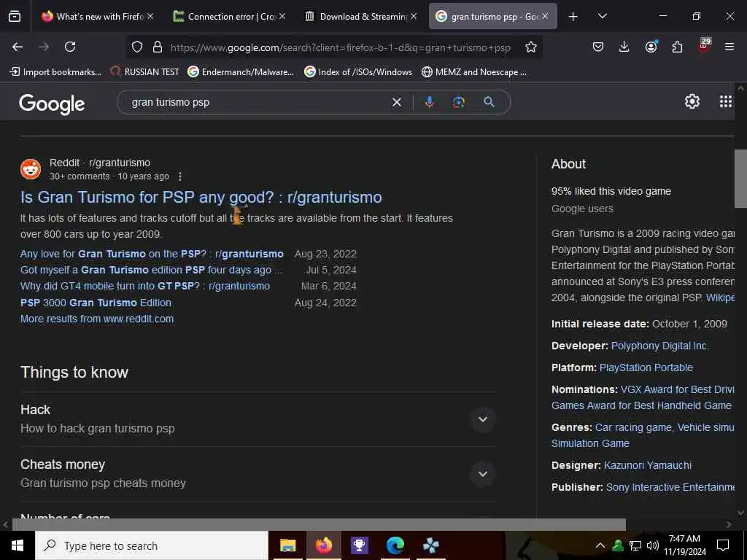Bookmark this page with star icon
Screen dimensions: 747x560
[x=531, y=47]
